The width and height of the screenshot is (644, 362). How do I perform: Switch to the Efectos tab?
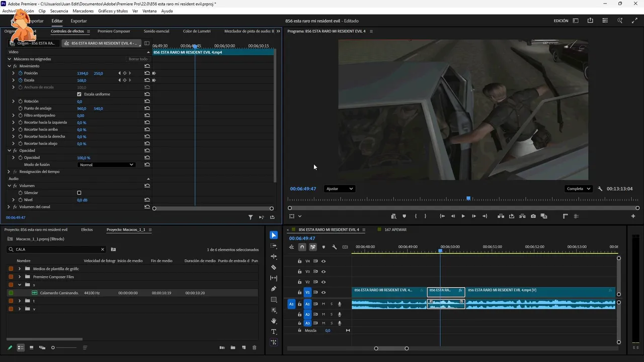click(x=87, y=230)
